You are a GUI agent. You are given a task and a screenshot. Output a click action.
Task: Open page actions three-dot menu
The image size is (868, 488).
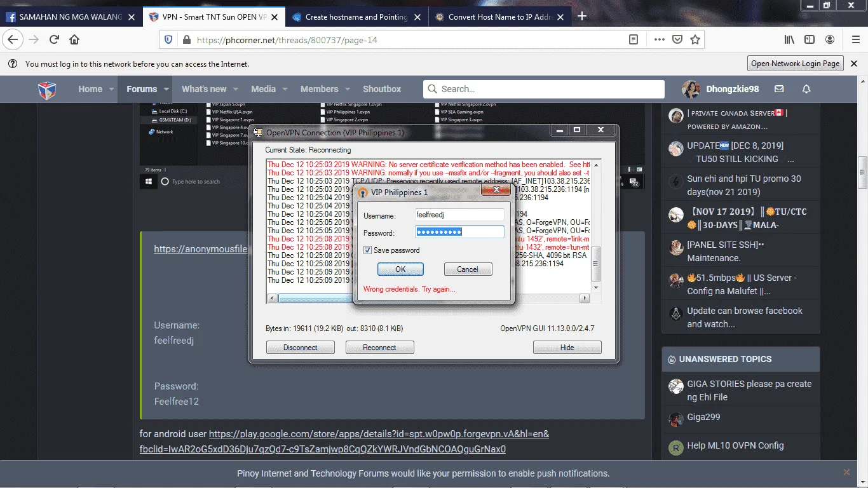click(659, 39)
